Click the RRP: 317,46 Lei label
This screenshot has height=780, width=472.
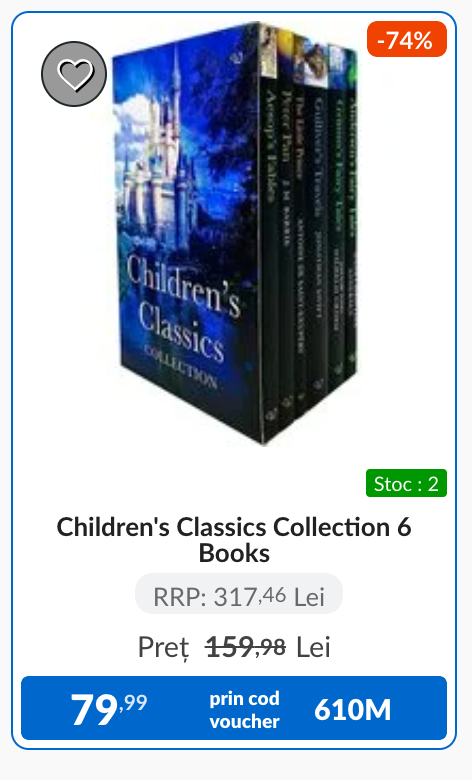[x=239, y=594]
